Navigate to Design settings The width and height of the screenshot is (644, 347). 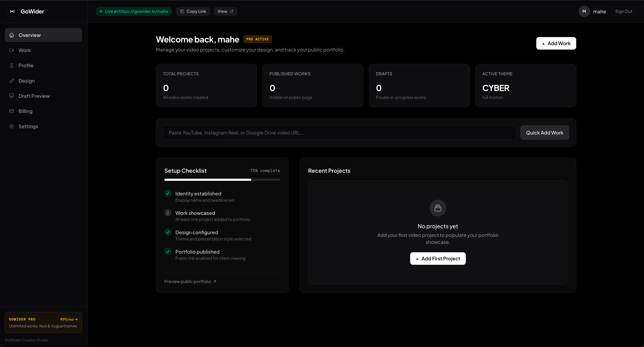43,81
